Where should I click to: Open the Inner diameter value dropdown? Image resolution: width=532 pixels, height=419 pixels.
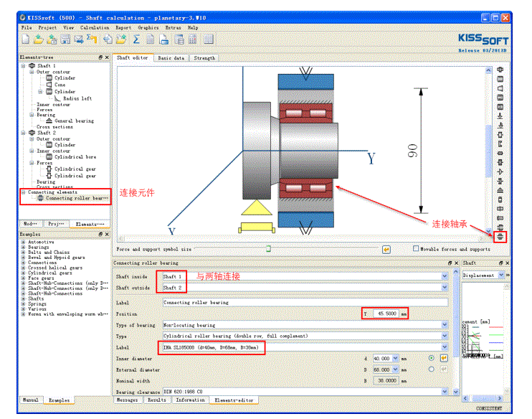pos(395,358)
